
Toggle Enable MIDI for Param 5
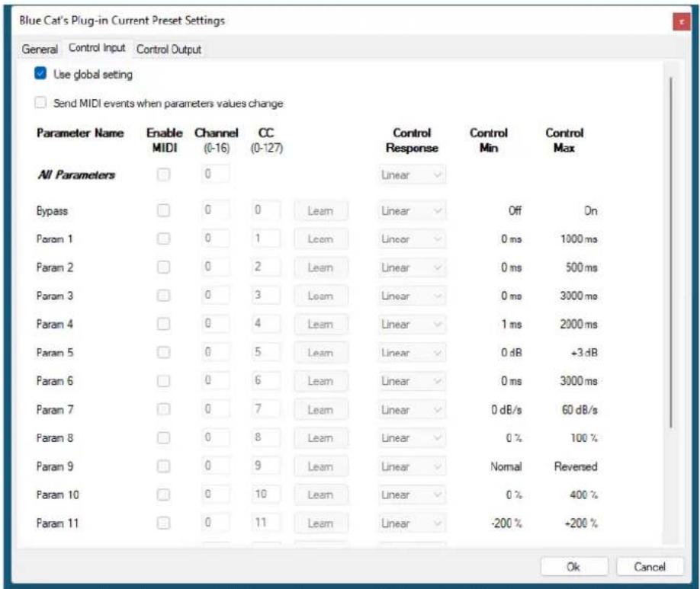[x=163, y=353]
